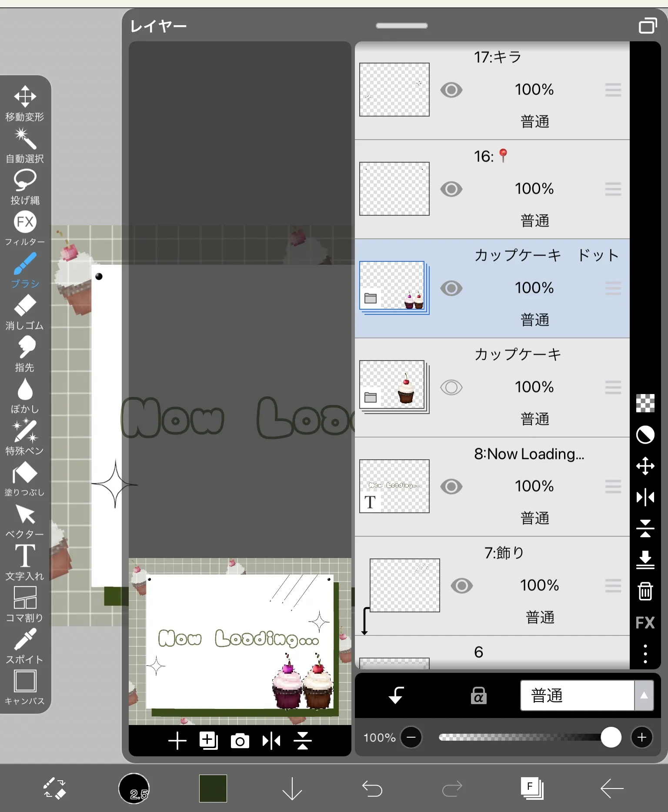Select the Fill bucket (塗りつぶし) tool
The width and height of the screenshot is (668, 812).
[25, 478]
